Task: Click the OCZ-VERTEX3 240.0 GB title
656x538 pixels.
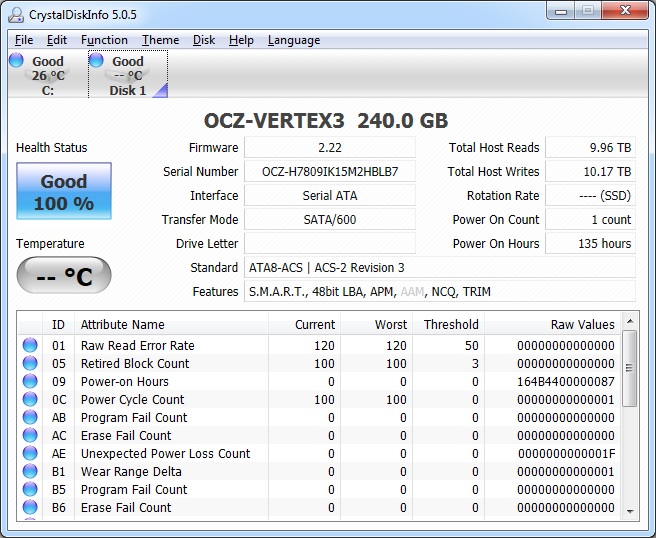Action: 325,121
